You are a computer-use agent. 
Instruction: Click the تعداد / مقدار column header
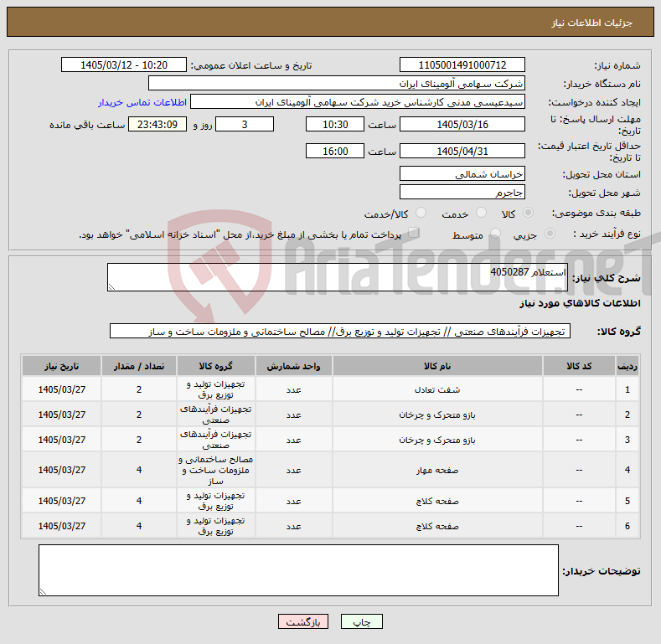coord(139,366)
